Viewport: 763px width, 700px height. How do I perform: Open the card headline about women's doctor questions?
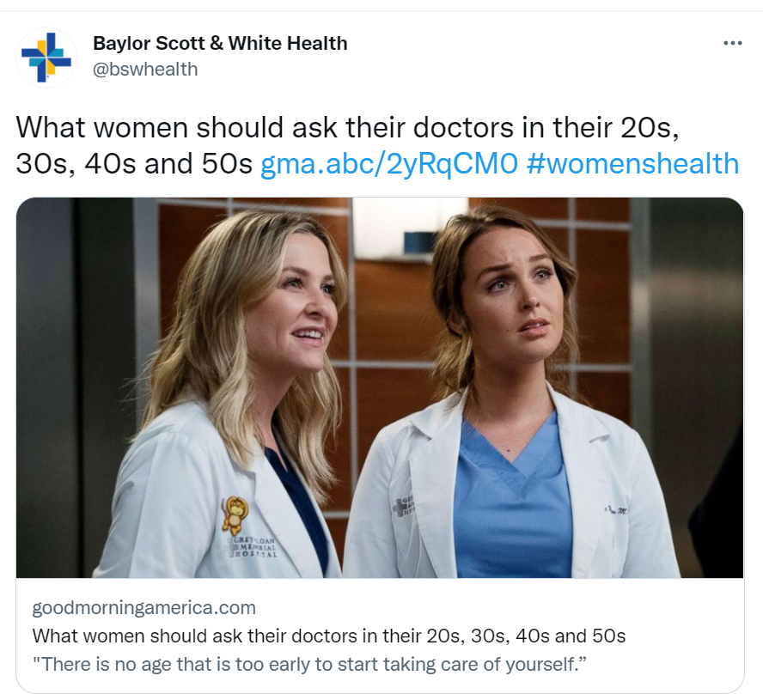tap(329, 636)
